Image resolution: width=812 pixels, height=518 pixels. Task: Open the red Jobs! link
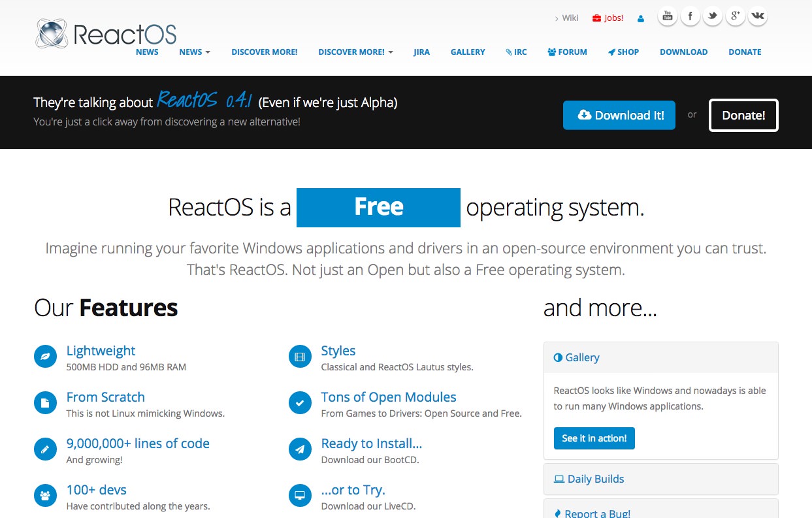608,18
